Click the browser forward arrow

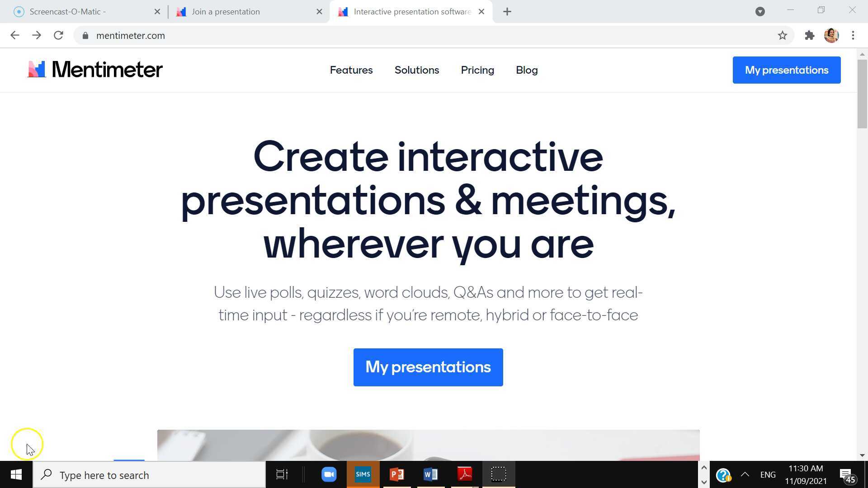(37, 35)
